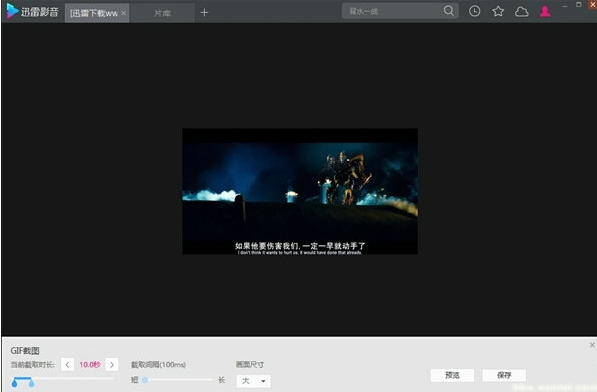
Task: Maximize the player window
Action: [x=579, y=5]
